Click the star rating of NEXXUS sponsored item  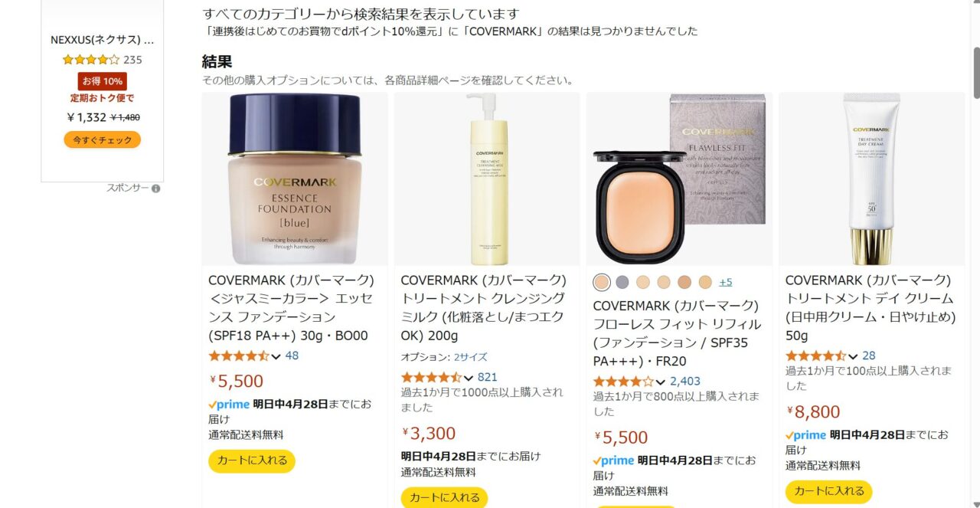click(x=91, y=60)
